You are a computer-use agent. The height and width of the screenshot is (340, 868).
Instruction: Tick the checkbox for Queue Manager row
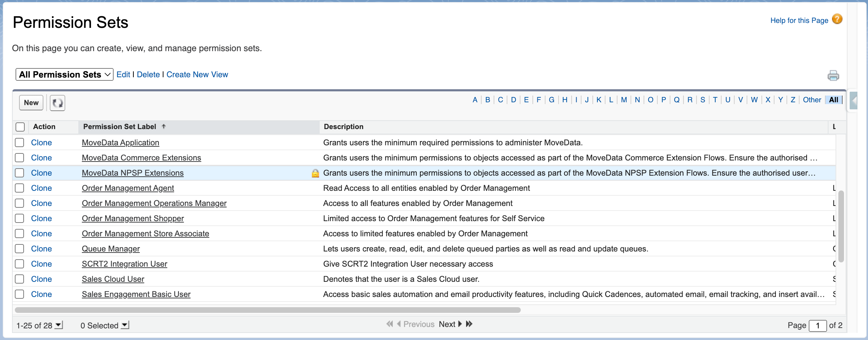click(x=20, y=249)
